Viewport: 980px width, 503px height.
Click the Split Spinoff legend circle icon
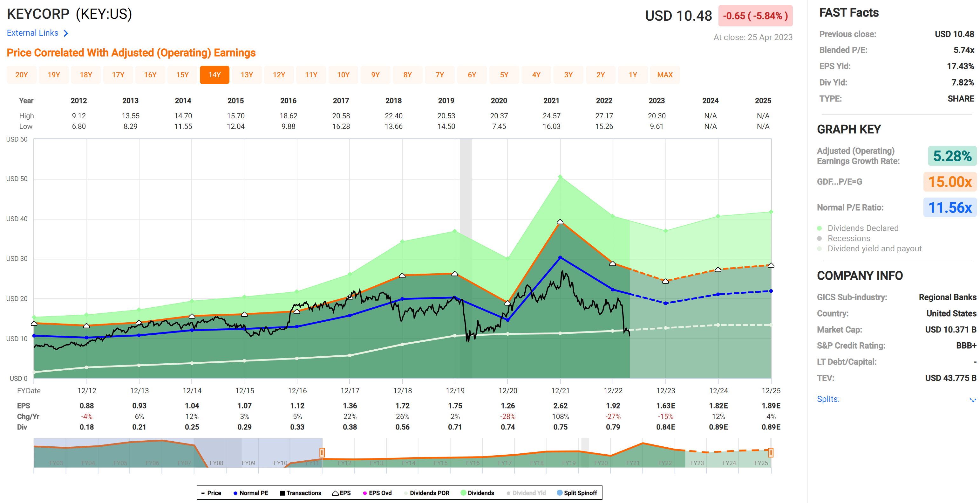[559, 493]
